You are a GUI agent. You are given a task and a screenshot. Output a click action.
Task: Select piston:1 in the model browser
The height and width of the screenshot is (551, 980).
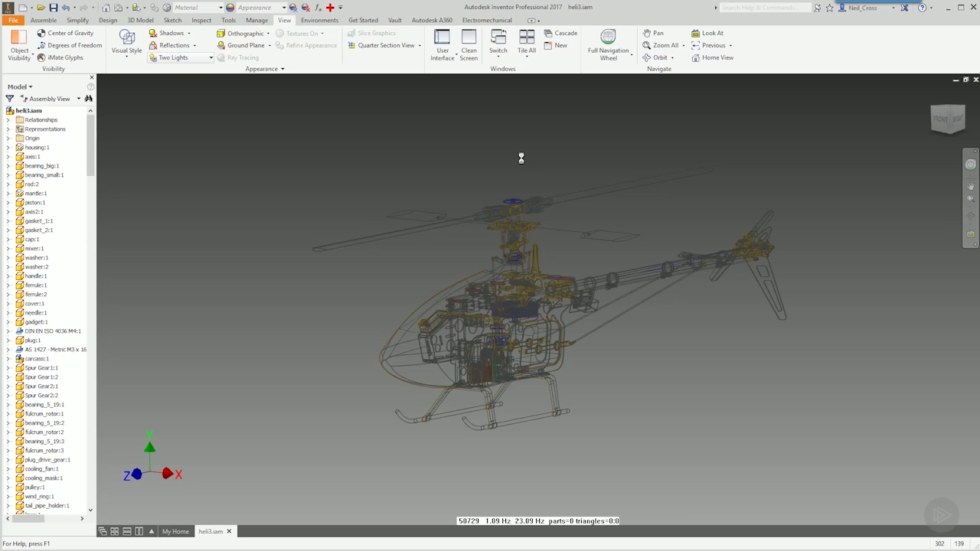coord(34,203)
